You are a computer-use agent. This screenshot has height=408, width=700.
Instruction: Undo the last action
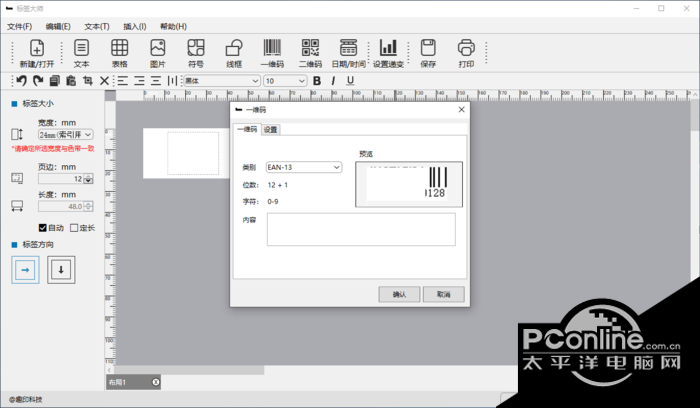21,81
